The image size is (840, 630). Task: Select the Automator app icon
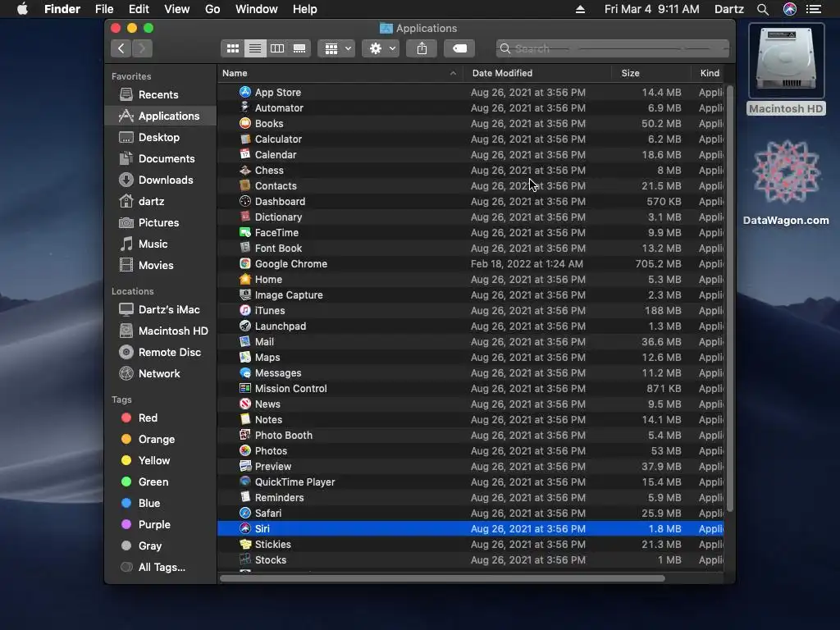coord(244,107)
